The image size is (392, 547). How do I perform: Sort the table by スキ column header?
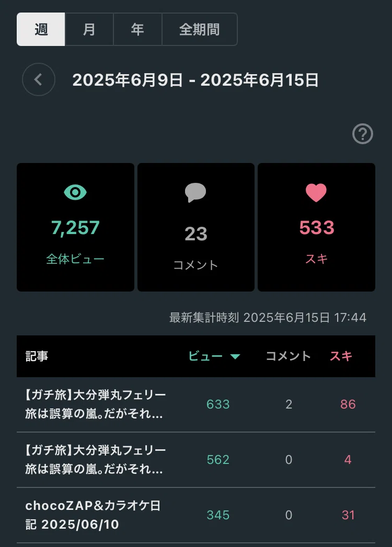coord(341,356)
